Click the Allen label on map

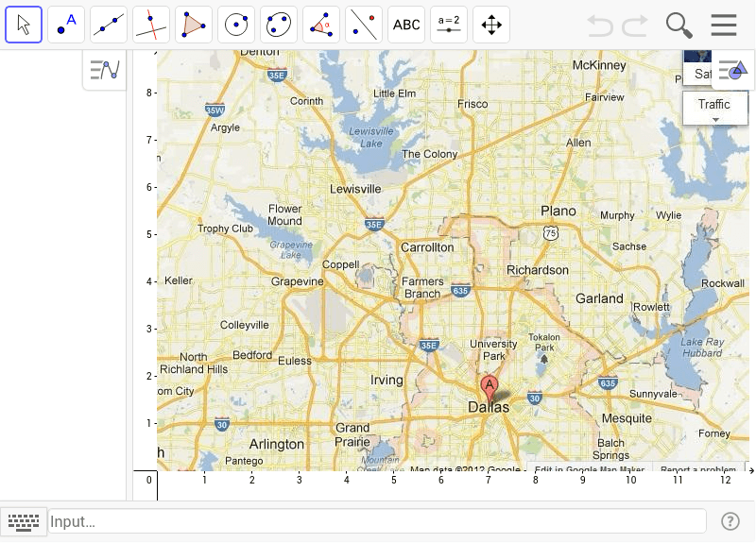[x=578, y=143]
